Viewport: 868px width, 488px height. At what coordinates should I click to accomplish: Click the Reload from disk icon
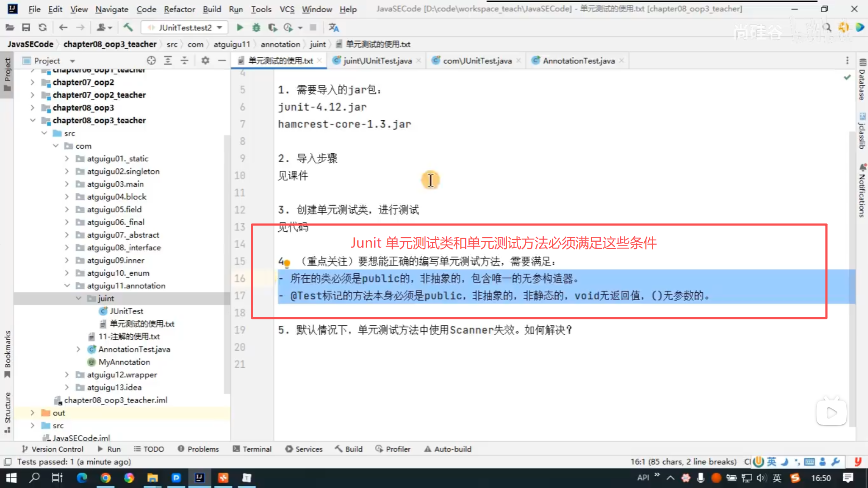tap(42, 28)
